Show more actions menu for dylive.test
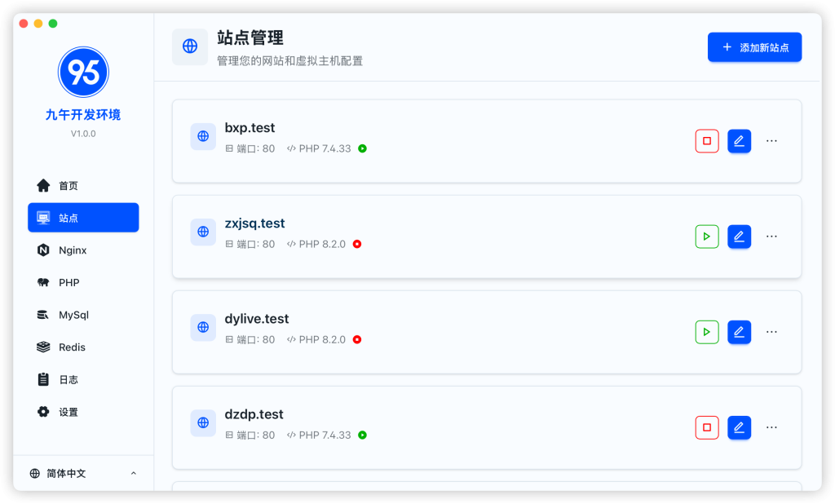The image size is (835, 504). pos(771,332)
